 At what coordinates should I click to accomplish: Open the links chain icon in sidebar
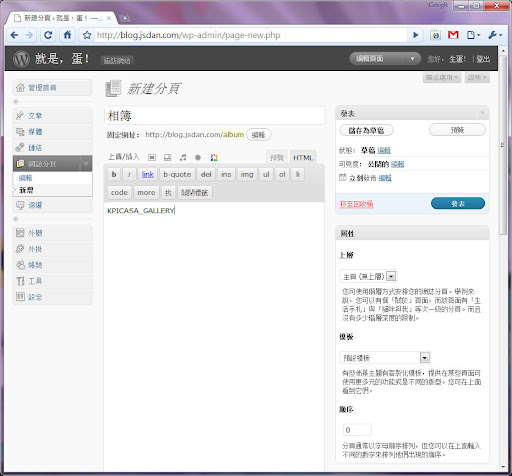[x=20, y=147]
